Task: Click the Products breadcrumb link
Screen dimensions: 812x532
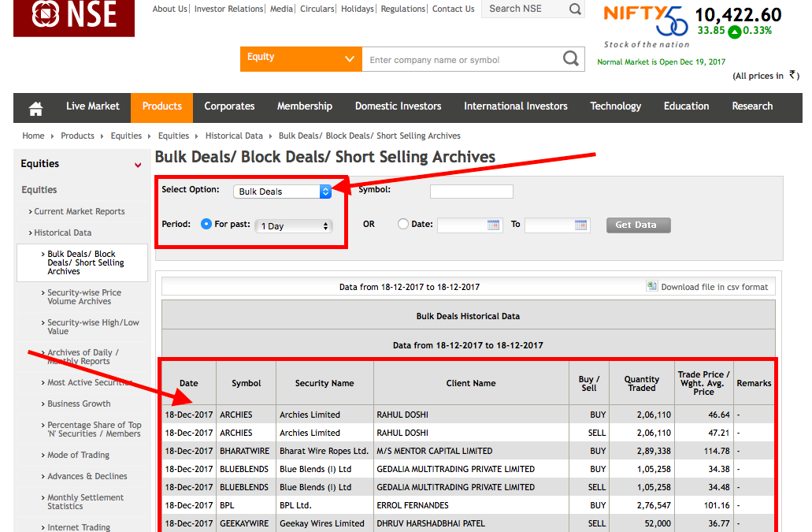Action: click(78, 136)
